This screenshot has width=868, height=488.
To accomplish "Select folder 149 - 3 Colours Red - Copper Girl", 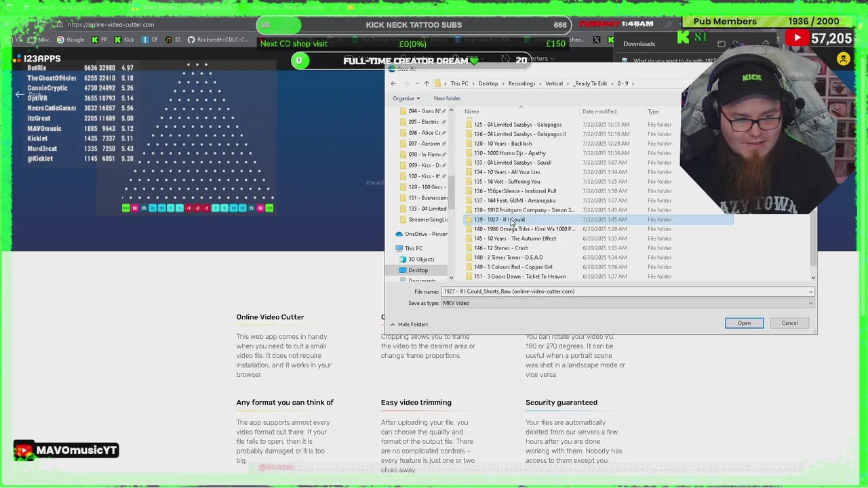I will (x=513, y=267).
